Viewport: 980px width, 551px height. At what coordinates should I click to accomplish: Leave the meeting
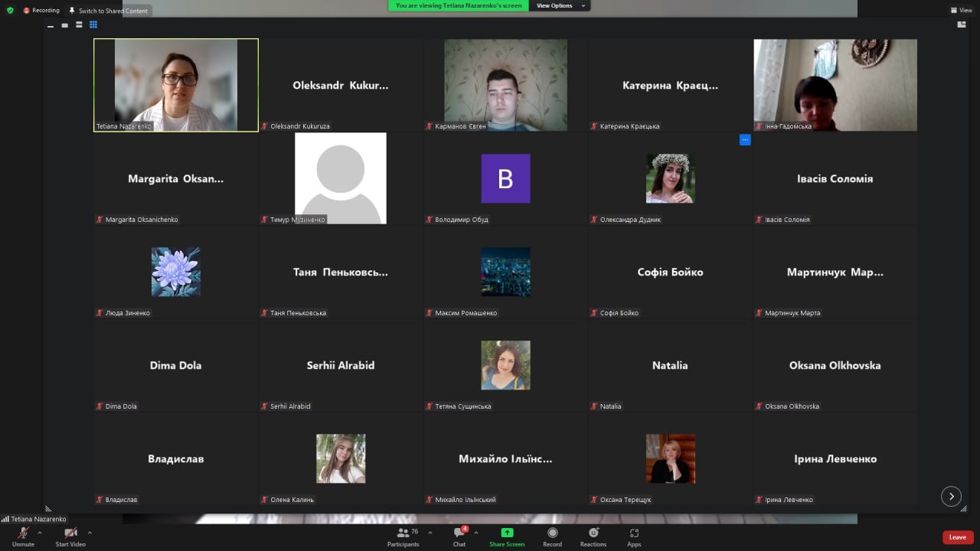click(958, 537)
